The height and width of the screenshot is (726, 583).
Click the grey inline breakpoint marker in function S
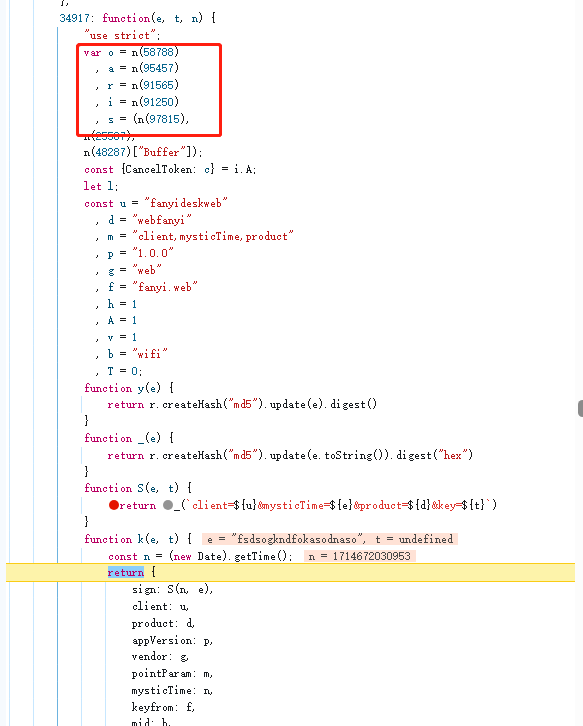(x=168, y=505)
